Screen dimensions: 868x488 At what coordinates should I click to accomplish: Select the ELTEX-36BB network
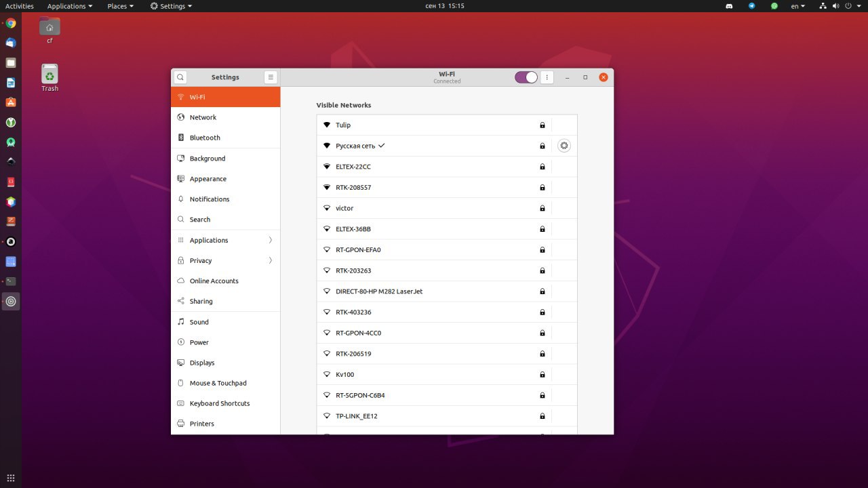447,229
